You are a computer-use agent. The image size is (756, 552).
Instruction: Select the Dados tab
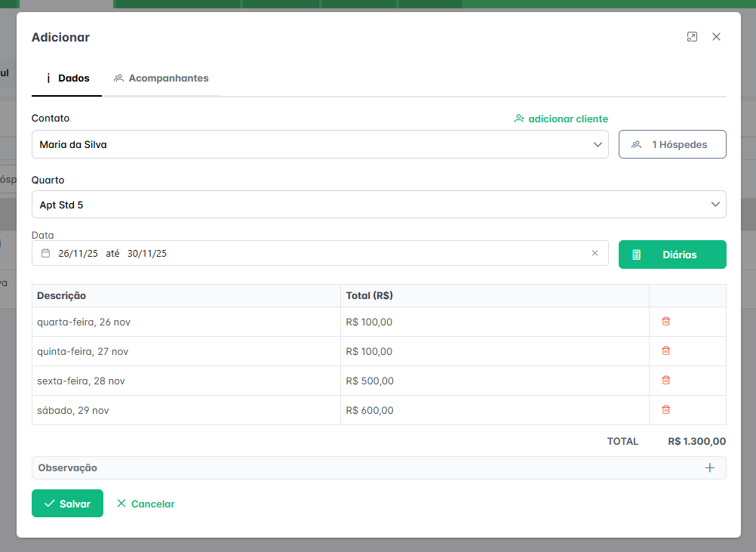[x=67, y=79]
